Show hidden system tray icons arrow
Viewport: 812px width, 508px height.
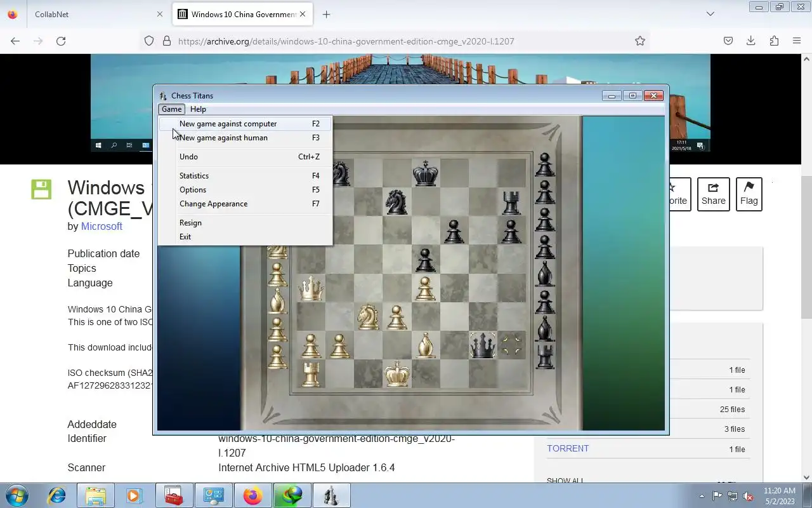(702, 496)
